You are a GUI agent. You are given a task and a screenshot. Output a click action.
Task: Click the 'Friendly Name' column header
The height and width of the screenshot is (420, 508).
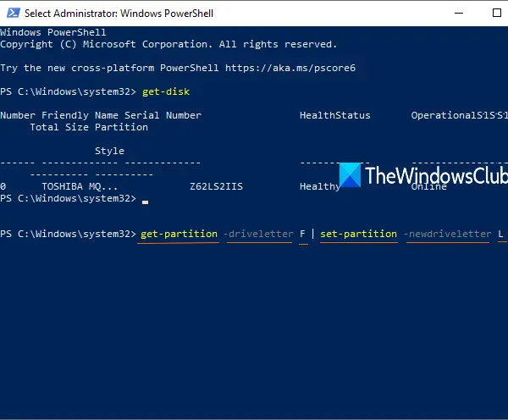[80, 115]
